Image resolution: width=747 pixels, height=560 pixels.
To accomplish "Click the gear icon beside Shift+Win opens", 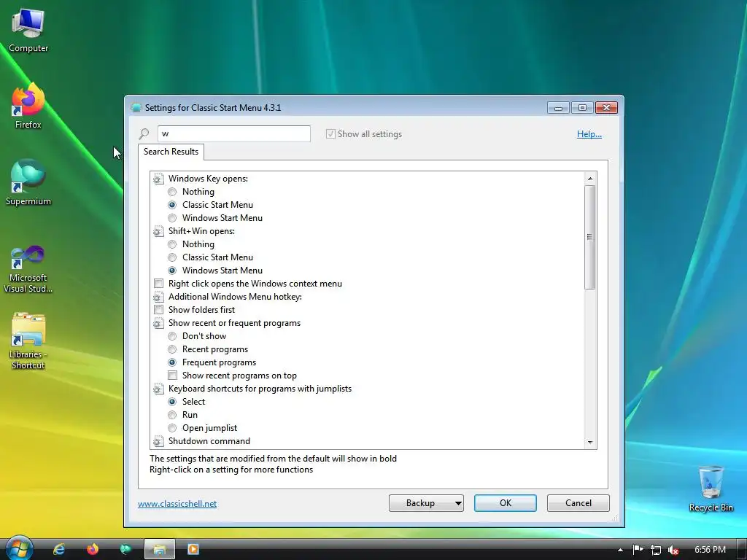I will pos(158,231).
